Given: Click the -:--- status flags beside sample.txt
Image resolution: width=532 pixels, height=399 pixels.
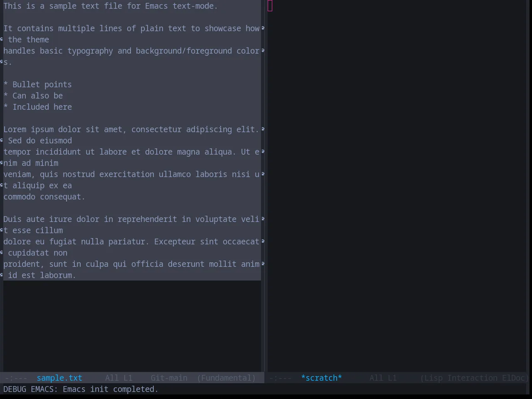Looking at the screenshot, I should click(16, 378).
